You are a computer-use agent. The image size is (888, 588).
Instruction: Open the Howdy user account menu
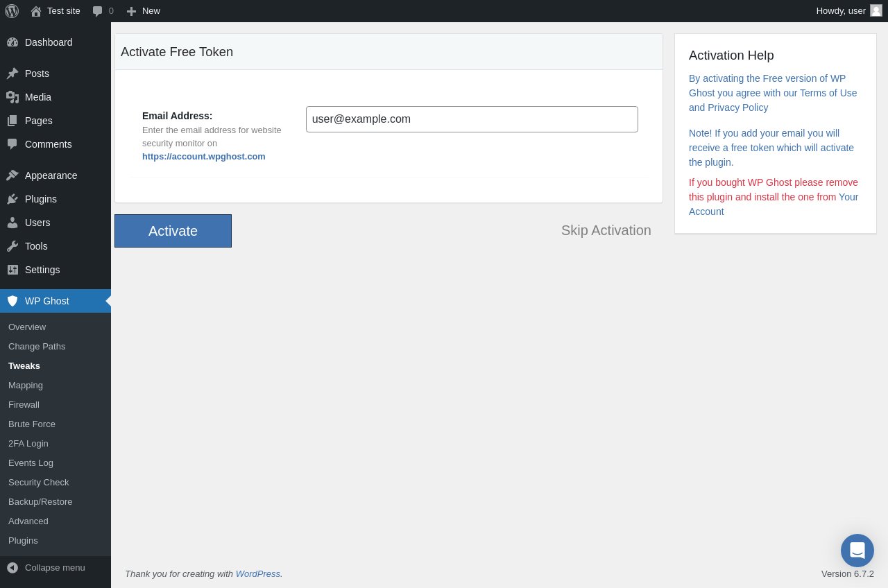click(848, 11)
